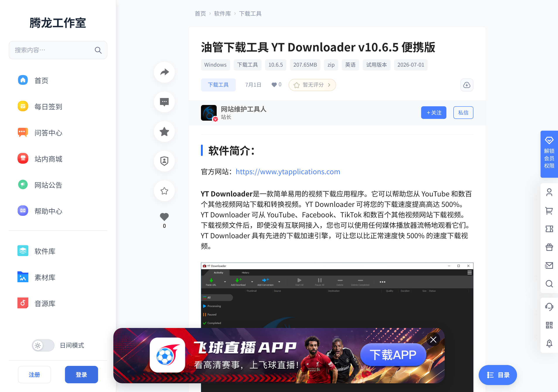Open comments via speech bubble icon
Viewport: 558px width, 392px height.
(x=164, y=102)
